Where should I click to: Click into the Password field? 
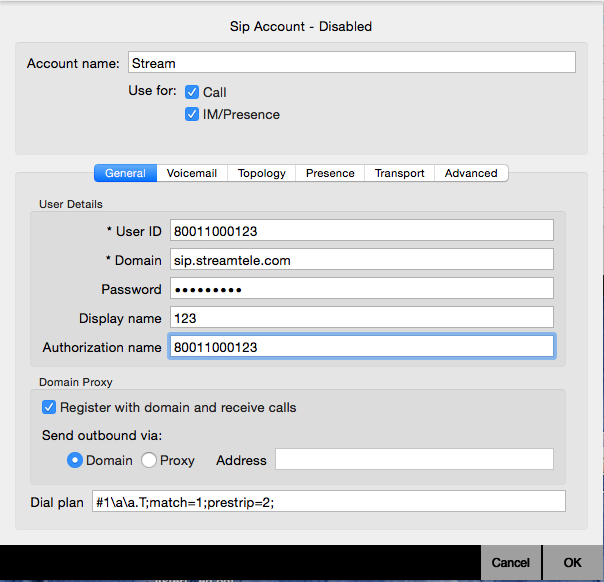[361, 289]
